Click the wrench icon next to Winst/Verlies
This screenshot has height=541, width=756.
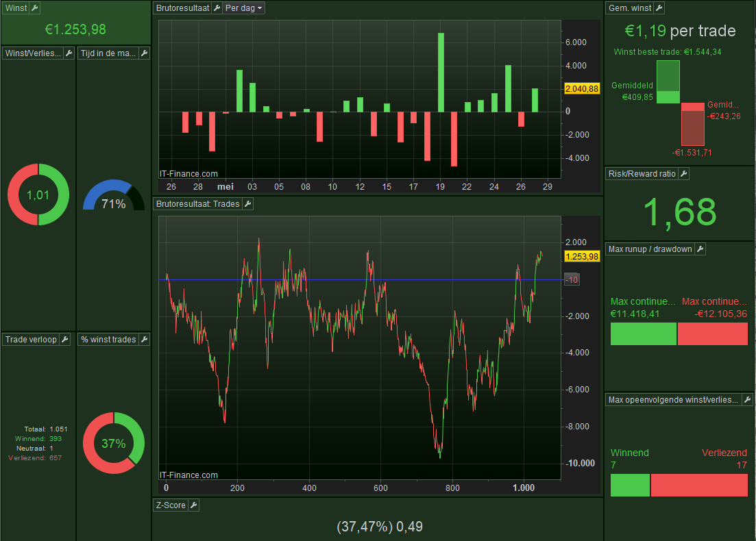[69, 53]
